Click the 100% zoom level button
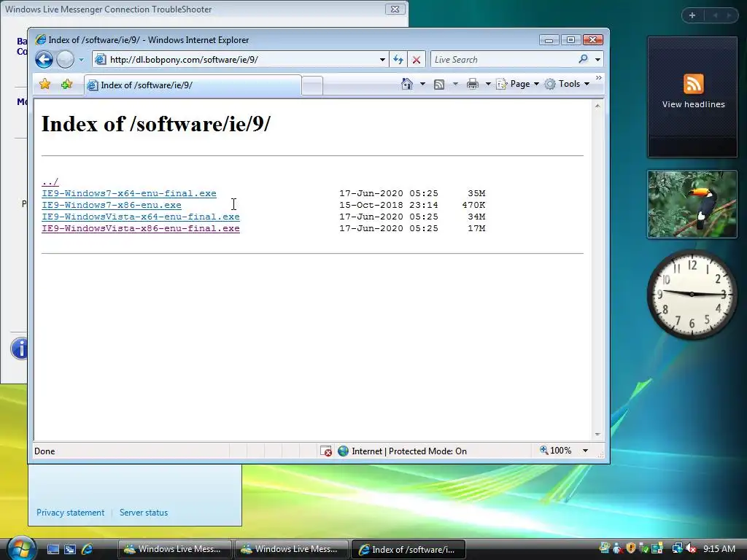The width and height of the screenshot is (747, 560). pyautogui.click(x=555, y=451)
